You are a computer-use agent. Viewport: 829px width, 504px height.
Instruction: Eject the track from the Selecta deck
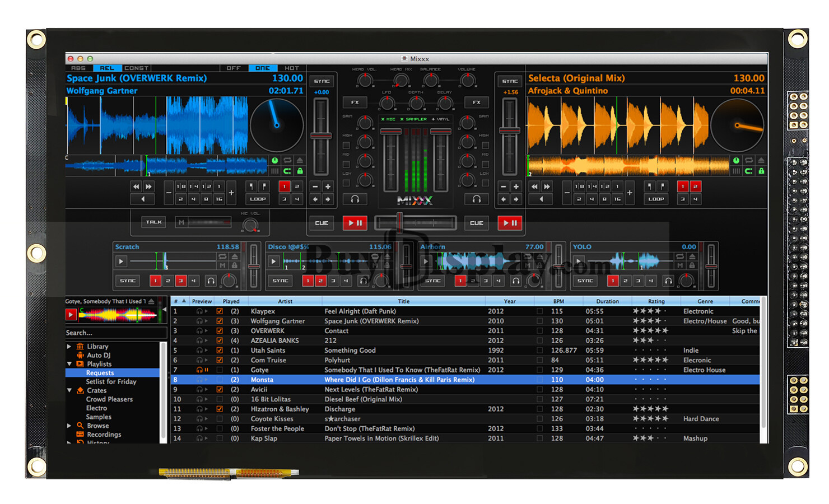tap(761, 161)
